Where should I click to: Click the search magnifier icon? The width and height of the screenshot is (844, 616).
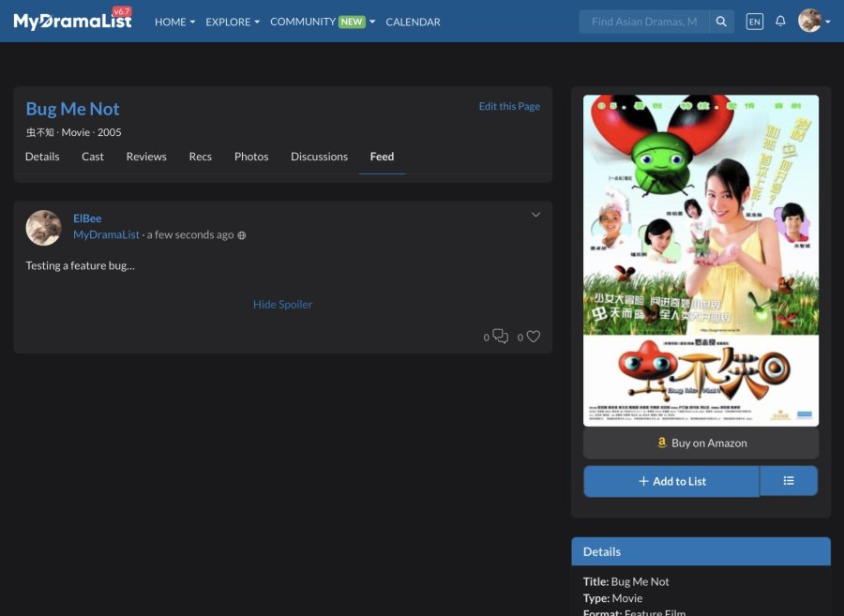coord(721,22)
